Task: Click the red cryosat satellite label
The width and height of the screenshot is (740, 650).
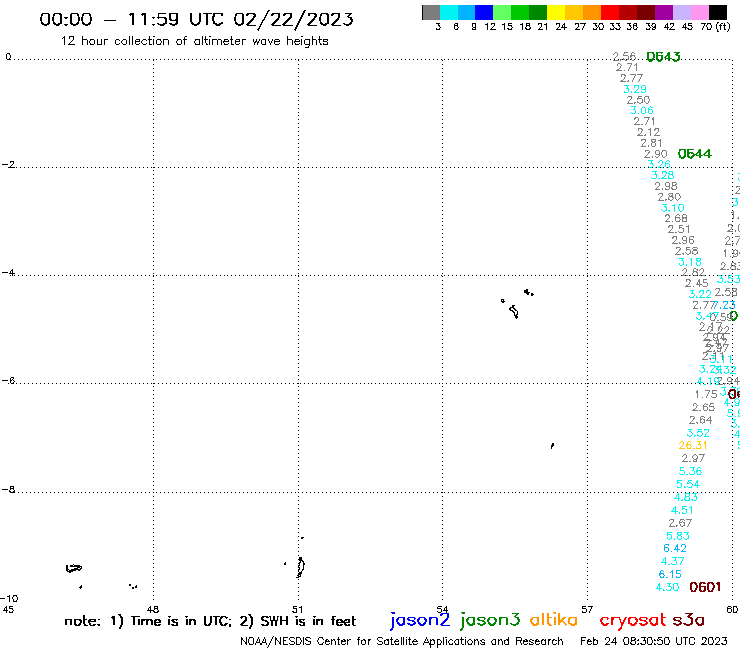Action: (632, 620)
